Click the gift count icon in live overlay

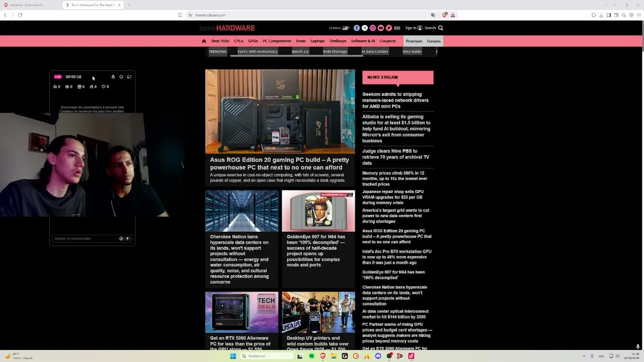tap(79, 86)
